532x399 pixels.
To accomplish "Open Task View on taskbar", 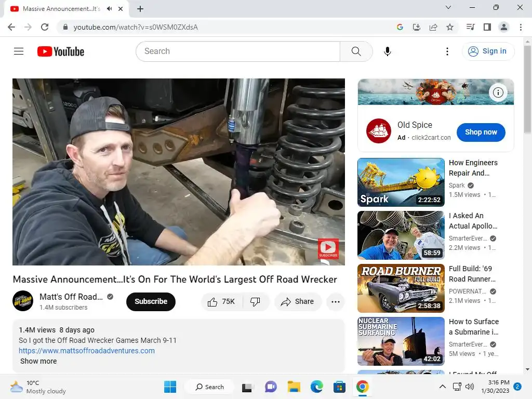I will [x=247, y=387].
